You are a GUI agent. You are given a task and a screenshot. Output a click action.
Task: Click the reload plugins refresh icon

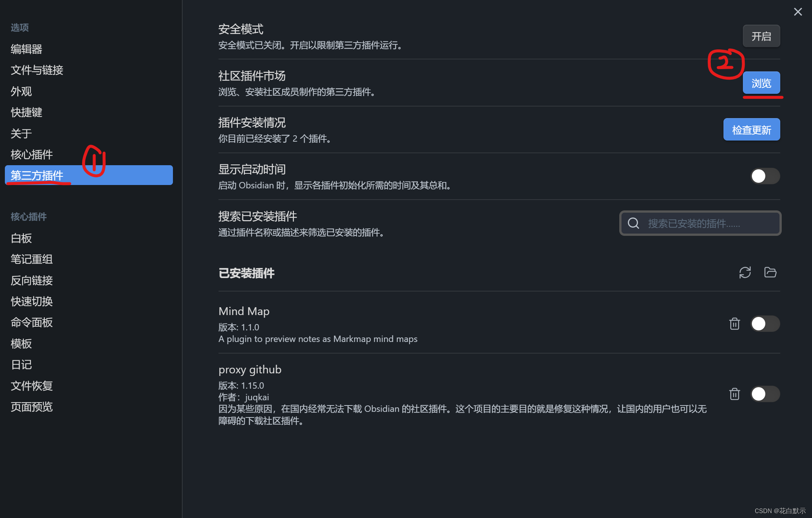click(745, 272)
